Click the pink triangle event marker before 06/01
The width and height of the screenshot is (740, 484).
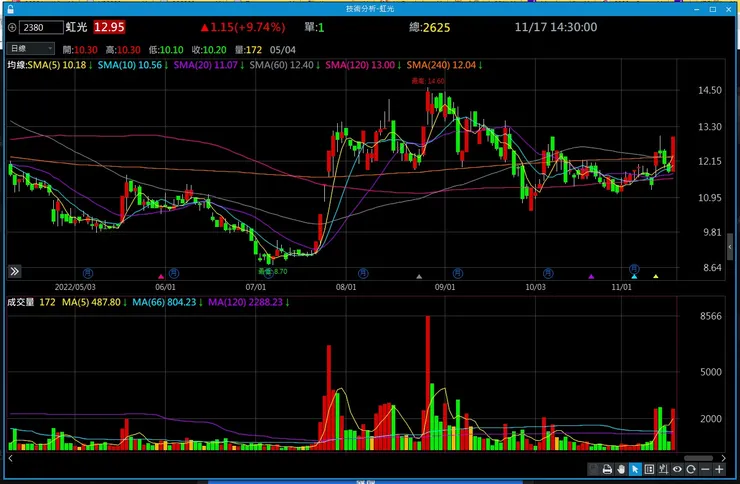tap(161, 276)
